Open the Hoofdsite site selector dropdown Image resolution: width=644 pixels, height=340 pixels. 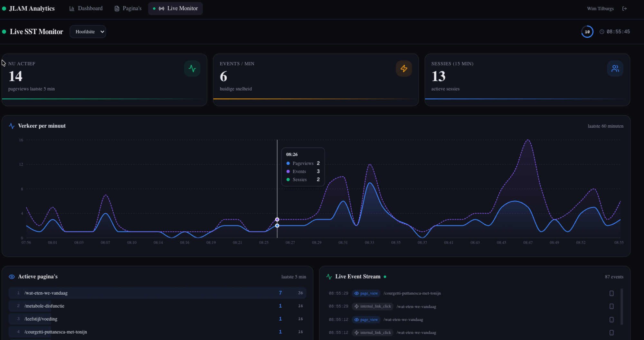tap(88, 32)
